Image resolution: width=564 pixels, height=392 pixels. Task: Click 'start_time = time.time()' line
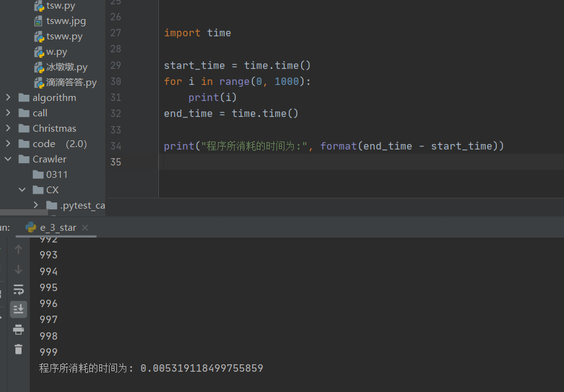pos(237,65)
